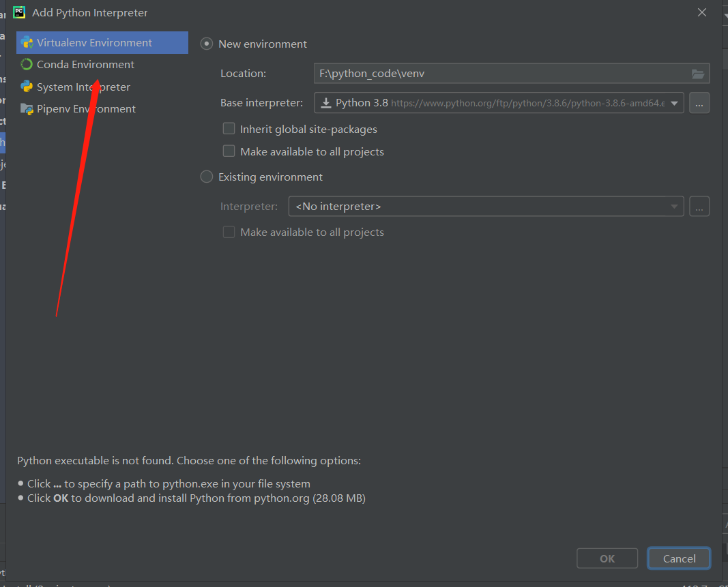Click the ... button next to Base interpreter

point(699,103)
